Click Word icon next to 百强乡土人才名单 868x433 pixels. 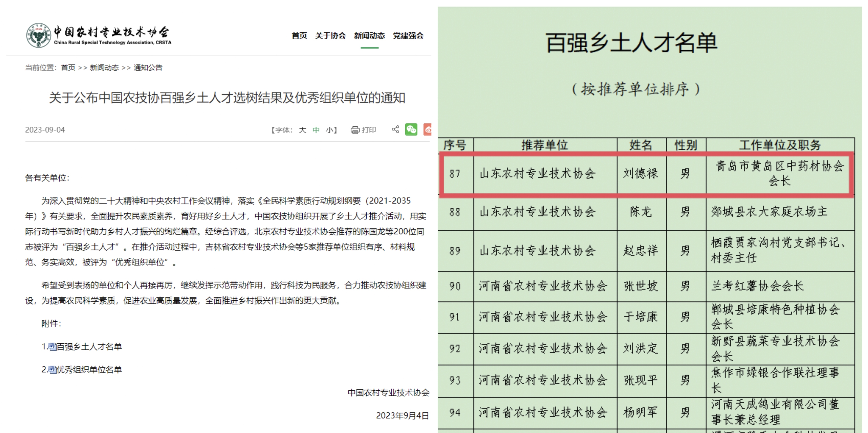pos(52,346)
